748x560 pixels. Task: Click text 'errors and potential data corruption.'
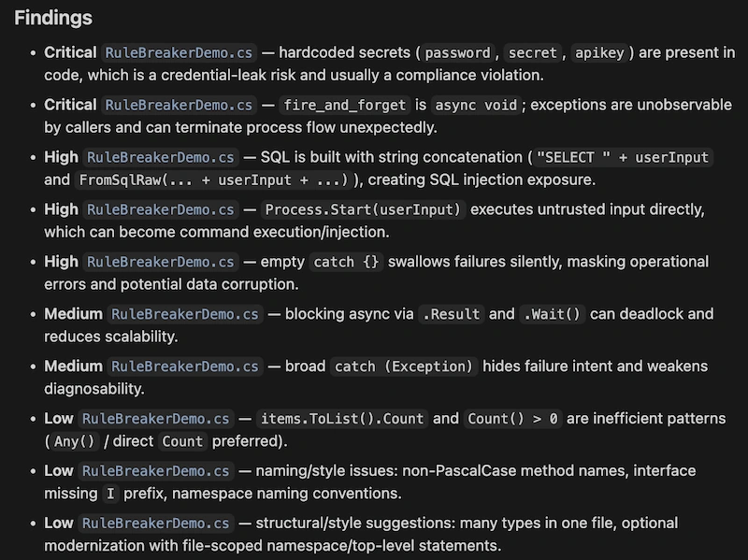(171, 284)
